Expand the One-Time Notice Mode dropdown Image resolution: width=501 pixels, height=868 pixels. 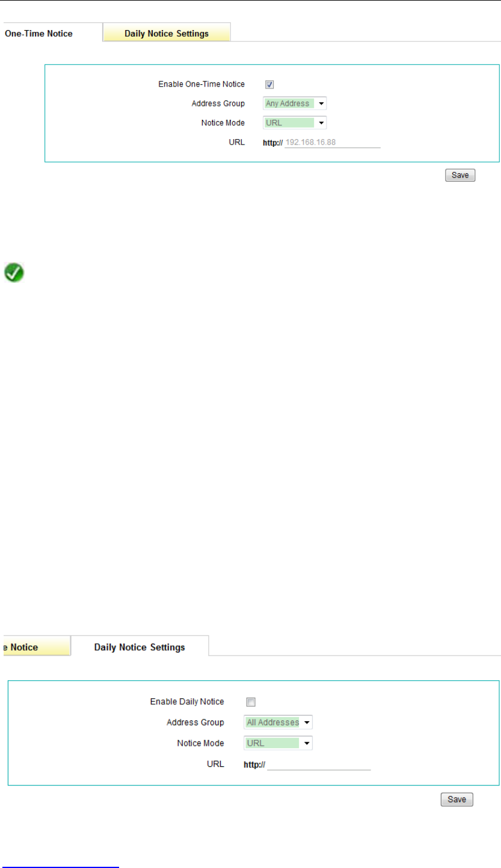point(295,123)
